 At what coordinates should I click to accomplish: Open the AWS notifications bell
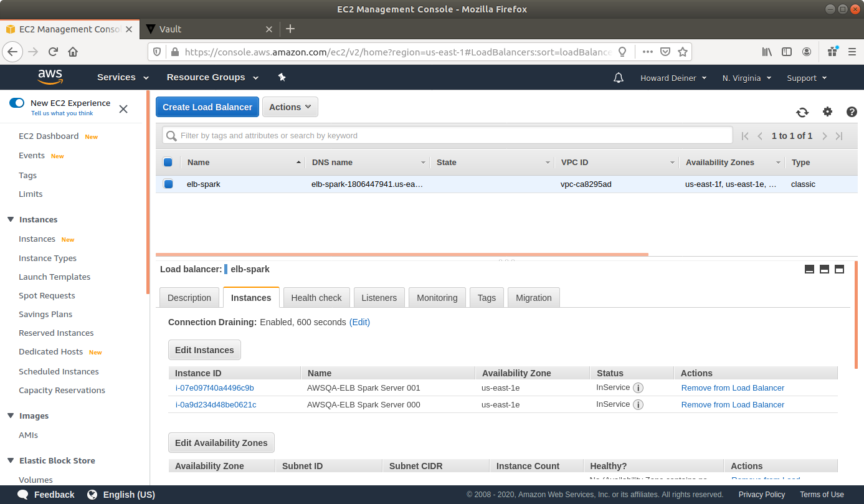coord(619,78)
